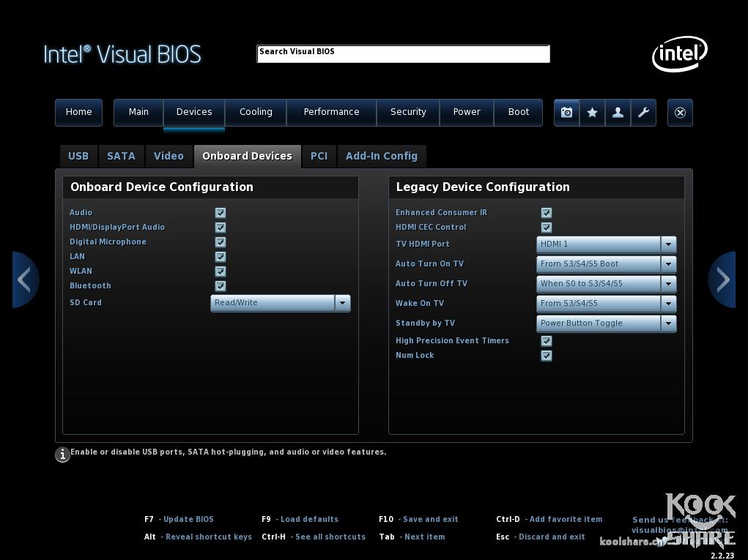Click the user profile icon
748x560 pixels.
pos(618,113)
